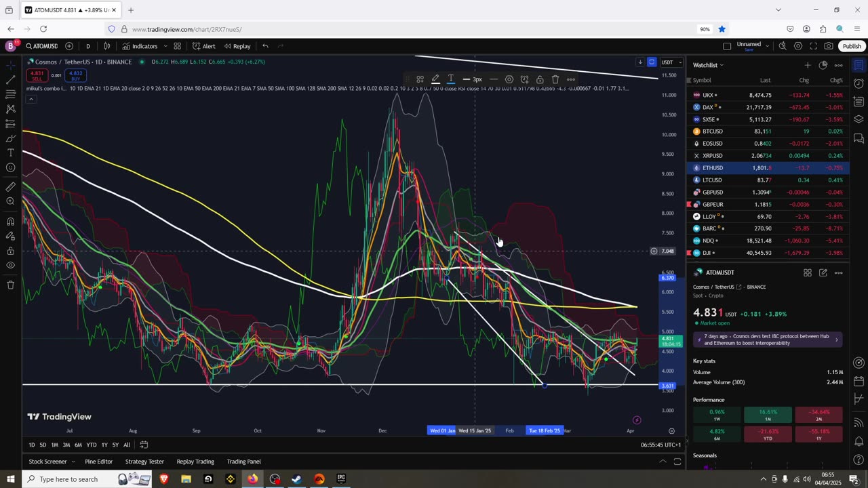The width and height of the screenshot is (868, 488).
Task: Click the Publish button
Action: [852, 46]
